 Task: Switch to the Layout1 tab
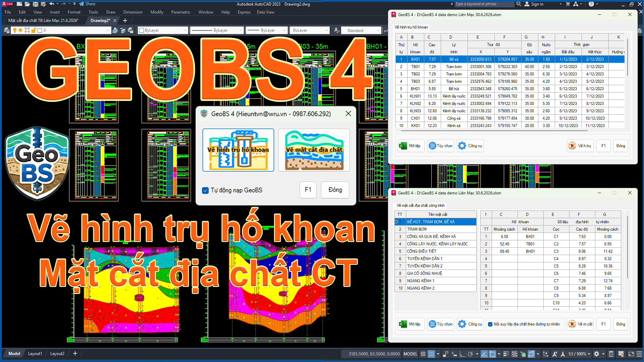[x=35, y=354]
